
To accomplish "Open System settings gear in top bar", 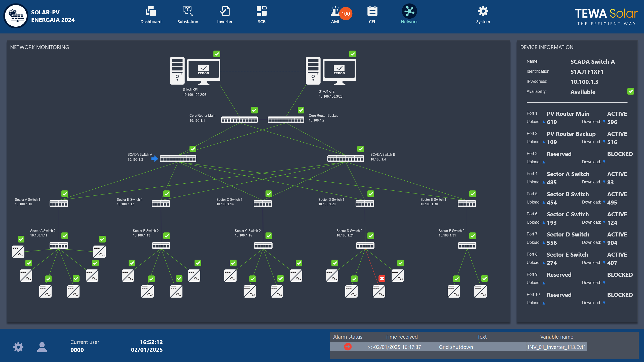I will click(x=483, y=15).
